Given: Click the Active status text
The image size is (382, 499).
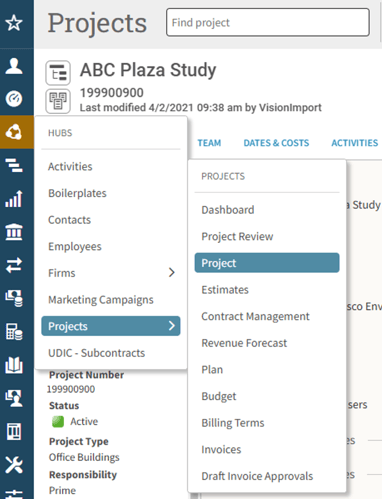Looking at the screenshot, I should pyautogui.click(x=84, y=421).
